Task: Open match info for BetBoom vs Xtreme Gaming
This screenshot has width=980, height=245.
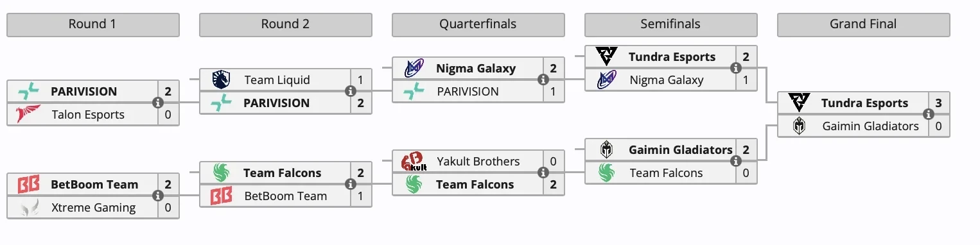Action: pos(157,196)
